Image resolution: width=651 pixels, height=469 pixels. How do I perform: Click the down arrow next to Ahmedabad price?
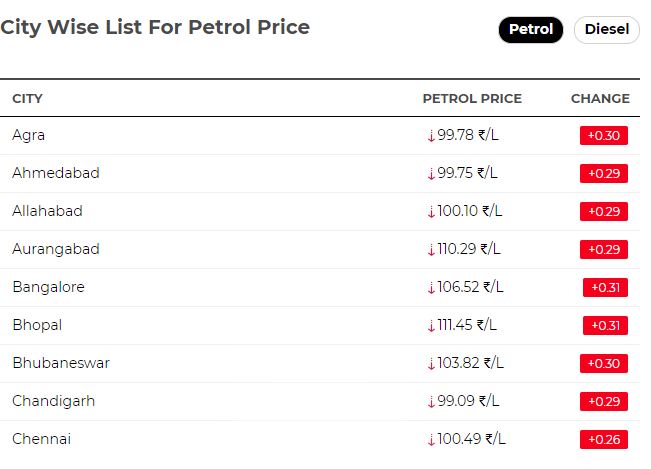[x=431, y=173]
